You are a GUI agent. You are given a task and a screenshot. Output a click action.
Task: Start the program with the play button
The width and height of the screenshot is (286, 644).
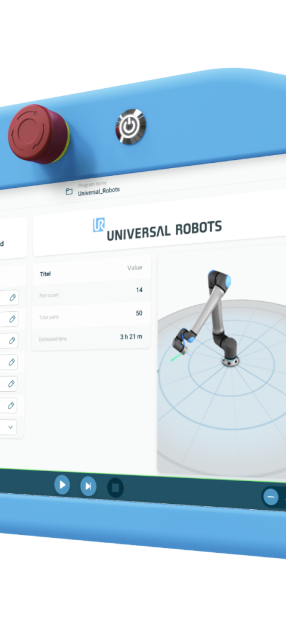pos(62,485)
